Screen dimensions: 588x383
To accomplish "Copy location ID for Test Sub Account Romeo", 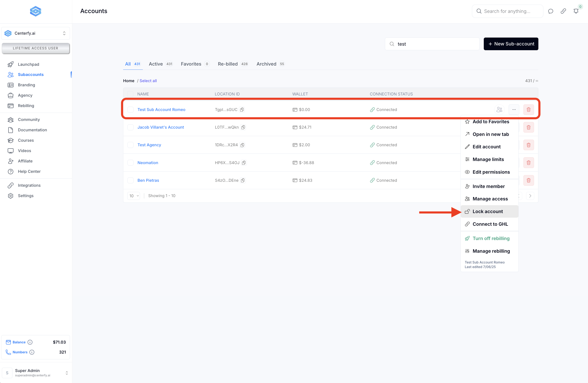I will pos(242,110).
